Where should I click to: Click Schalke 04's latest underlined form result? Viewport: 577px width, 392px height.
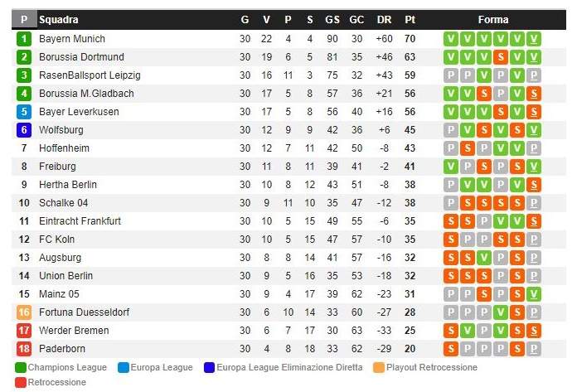pyautogui.click(x=534, y=203)
